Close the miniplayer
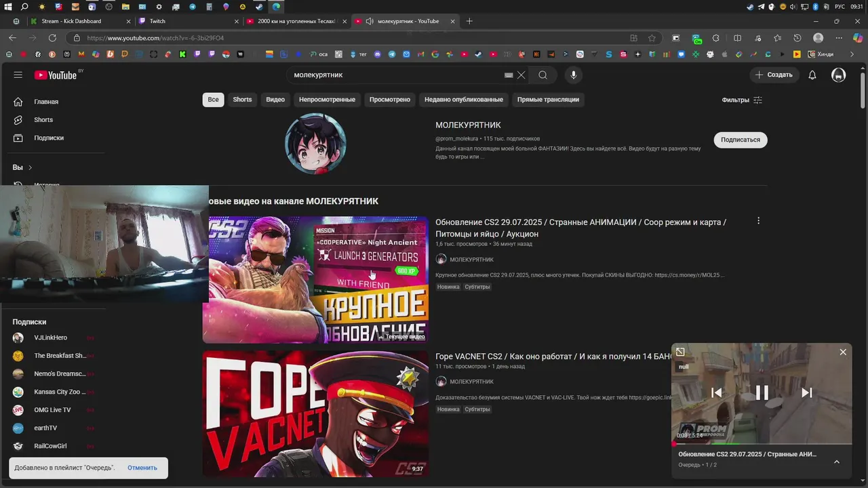 coord(843,352)
